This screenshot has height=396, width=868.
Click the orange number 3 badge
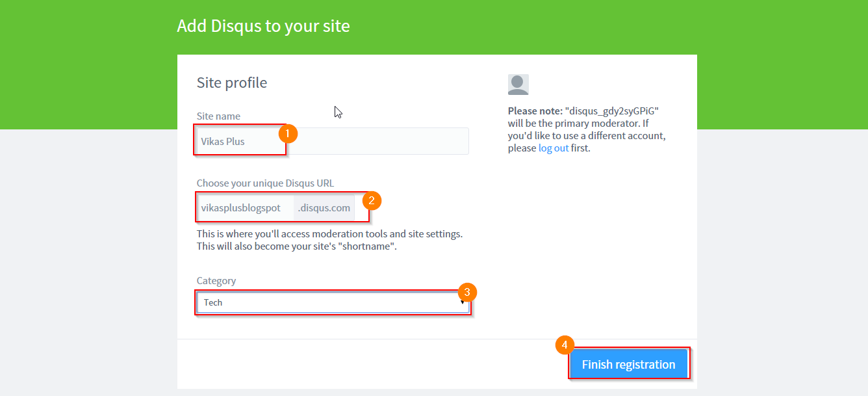(x=467, y=291)
